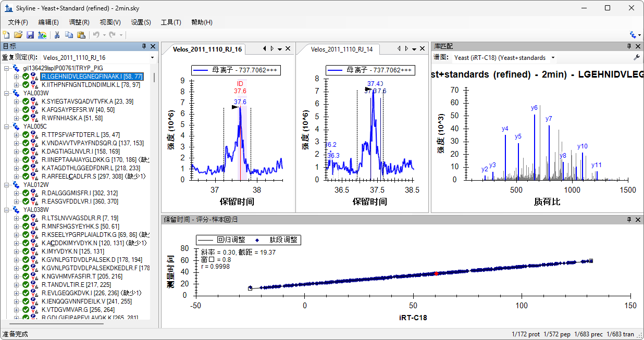
Task: Toggle auto-hide pin on 目标 panel
Action: pyautogui.click(x=144, y=46)
